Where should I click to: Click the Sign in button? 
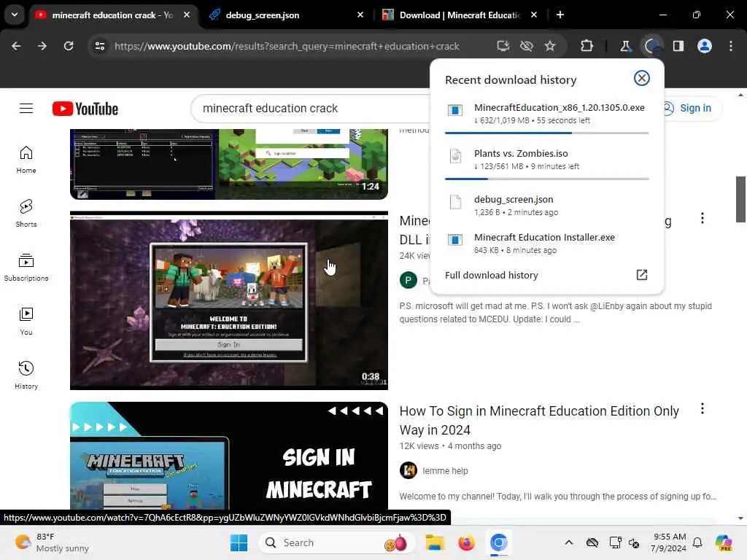pyautogui.click(x=687, y=108)
